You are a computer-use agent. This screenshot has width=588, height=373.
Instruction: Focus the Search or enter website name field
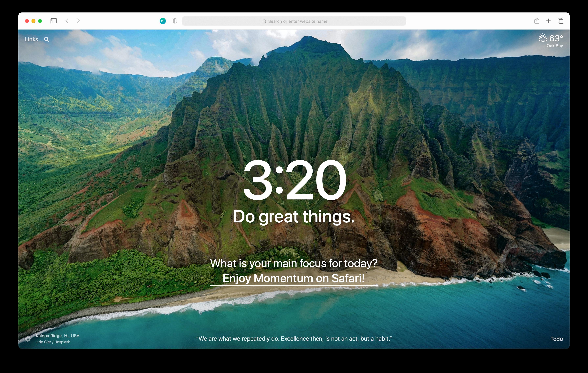[294, 21]
